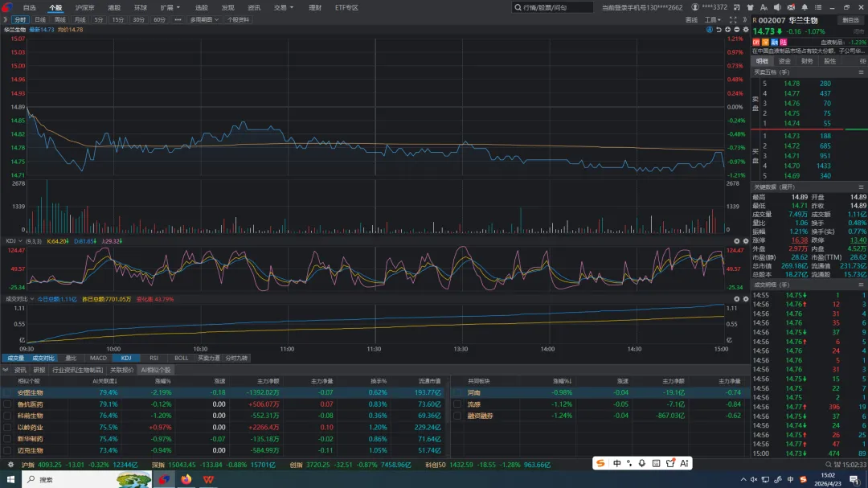Click the Windows taskbar 搜索 box

tap(87, 479)
